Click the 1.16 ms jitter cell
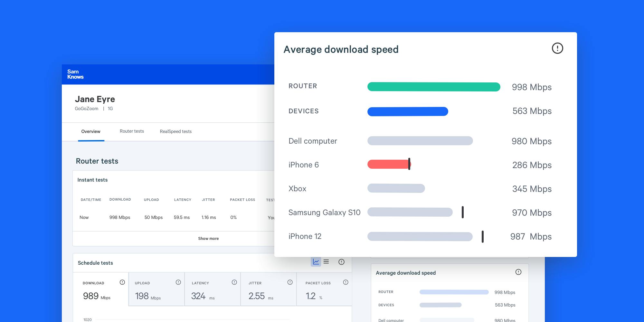Image resolution: width=644 pixels, height=322 pixels. point(209,217)
